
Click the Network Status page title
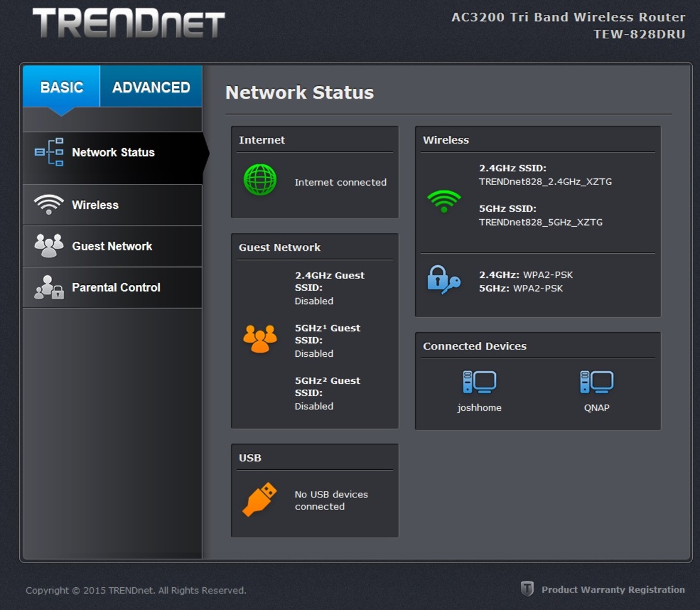[300, 92]
